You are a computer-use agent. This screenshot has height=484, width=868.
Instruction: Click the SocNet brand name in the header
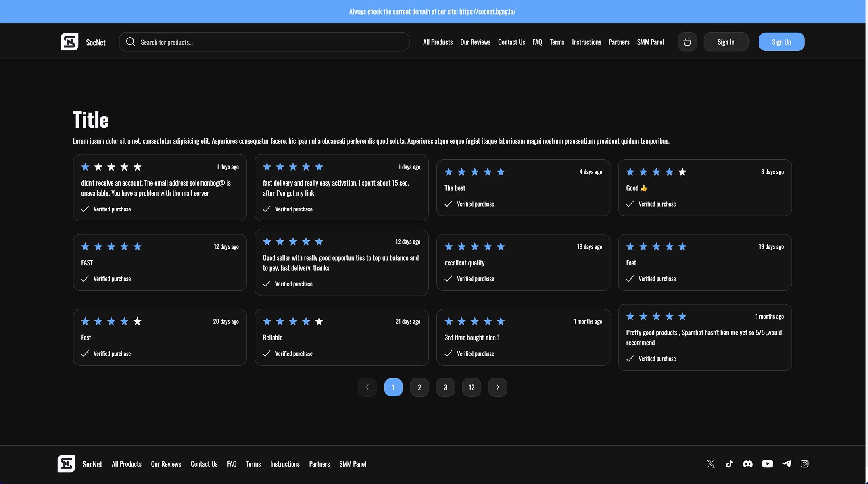(96, 42)
